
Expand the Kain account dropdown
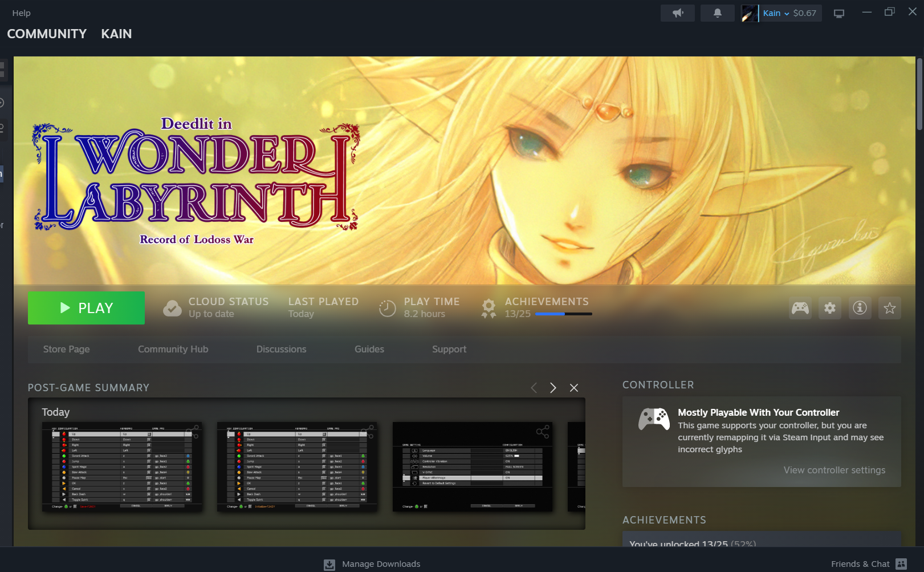click(x=776, y=13)
